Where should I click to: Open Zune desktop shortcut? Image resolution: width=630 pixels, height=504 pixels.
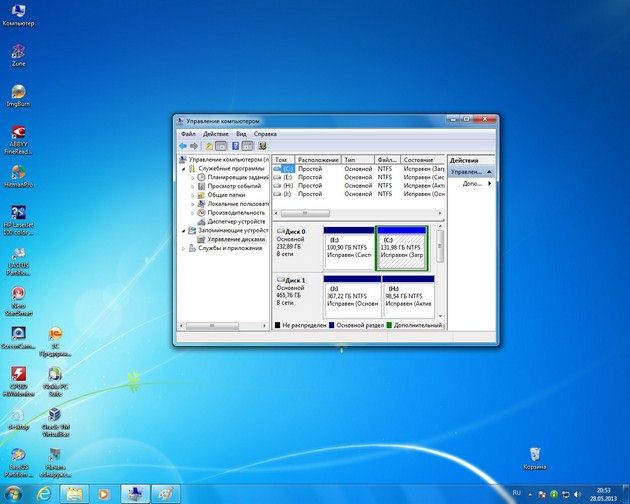pos(18,55)
